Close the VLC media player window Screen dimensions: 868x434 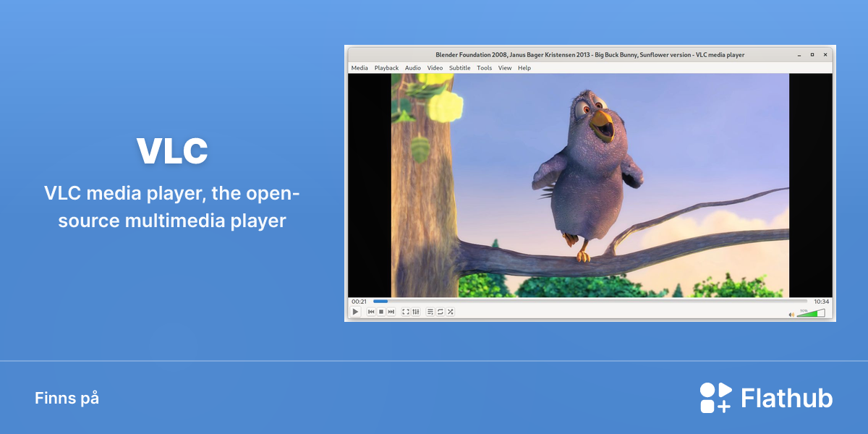coord(825,55)
